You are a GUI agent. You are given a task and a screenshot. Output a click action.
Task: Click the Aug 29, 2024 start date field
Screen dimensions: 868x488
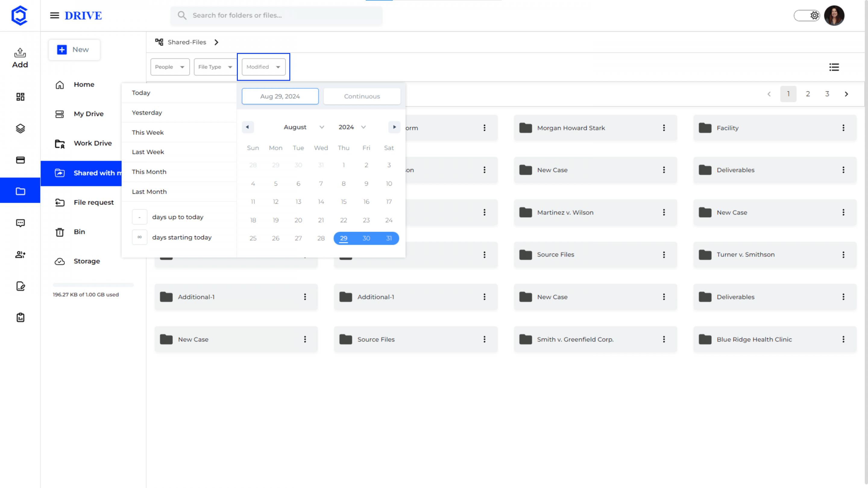[280, 96]
